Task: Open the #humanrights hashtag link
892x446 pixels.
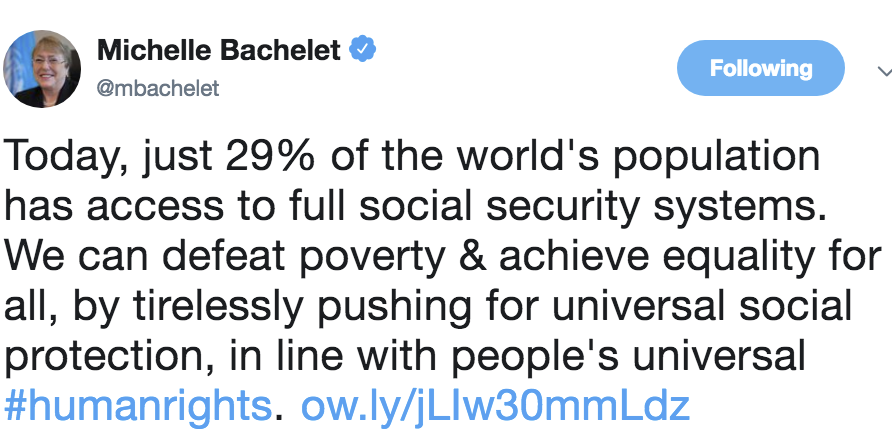Action: tap(138, 406)
